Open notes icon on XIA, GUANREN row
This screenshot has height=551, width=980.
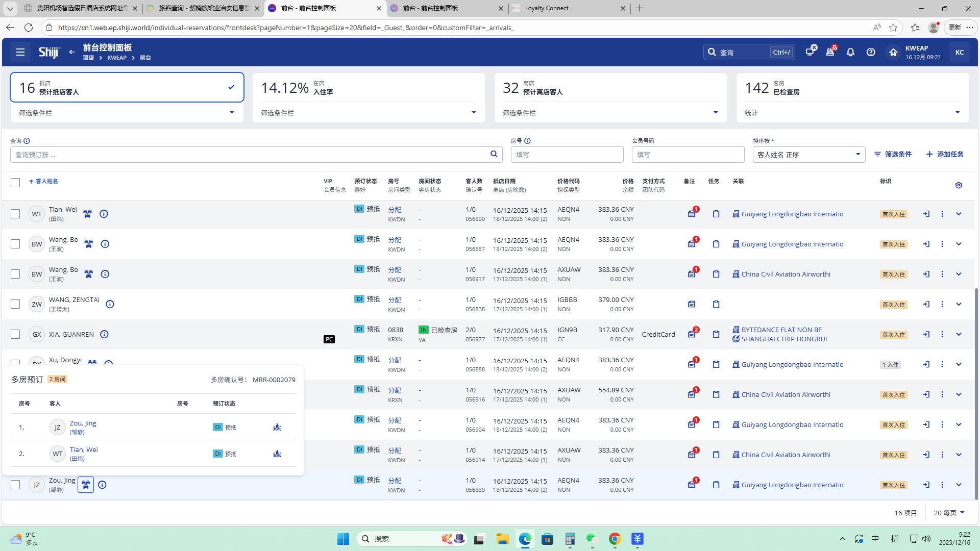tap(692, 335)
